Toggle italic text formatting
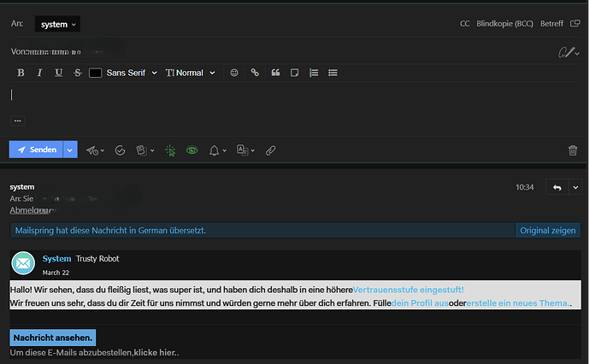 [x=39, y=73]
